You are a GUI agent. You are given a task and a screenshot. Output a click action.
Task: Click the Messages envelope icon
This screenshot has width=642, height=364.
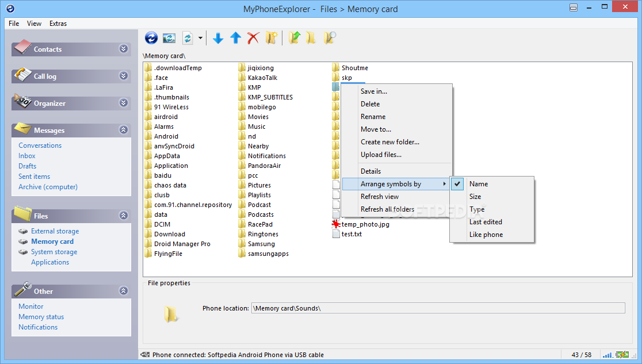coord(22,129)
